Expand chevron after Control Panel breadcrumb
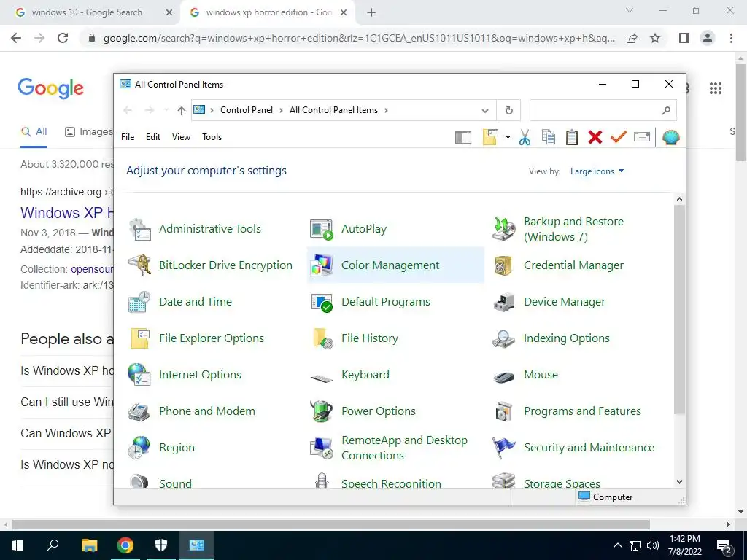The image size is (747, 560). [x=281, y=111]
